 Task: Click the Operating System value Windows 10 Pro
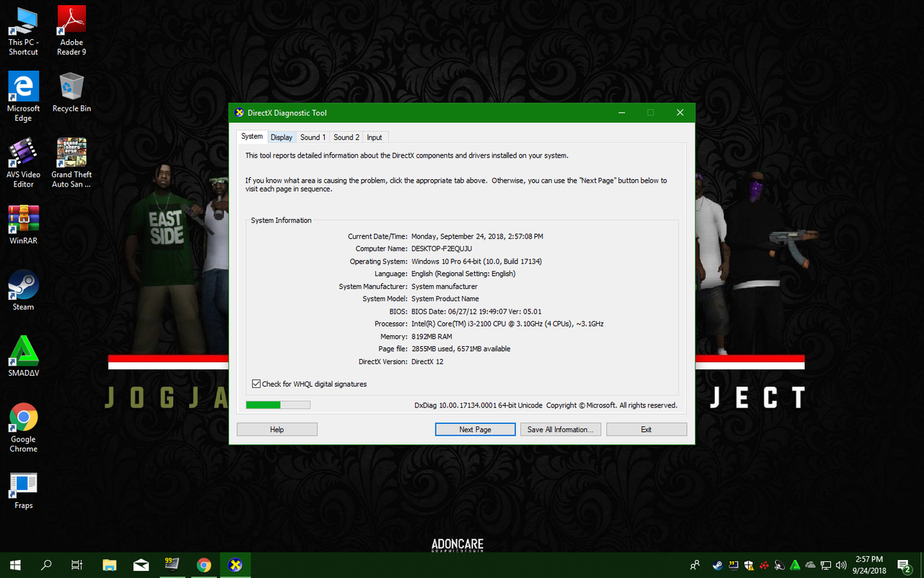tap(476, 262)
